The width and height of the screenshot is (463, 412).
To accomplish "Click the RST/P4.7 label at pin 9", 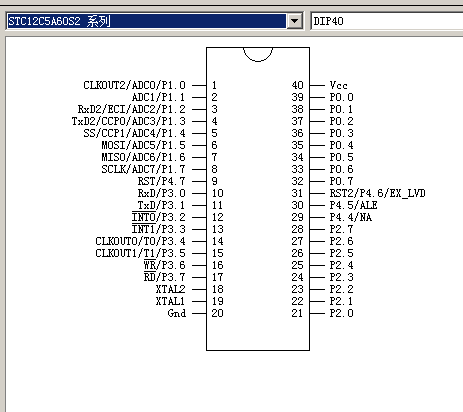I will pyautogui.click(x=162, y=181).
